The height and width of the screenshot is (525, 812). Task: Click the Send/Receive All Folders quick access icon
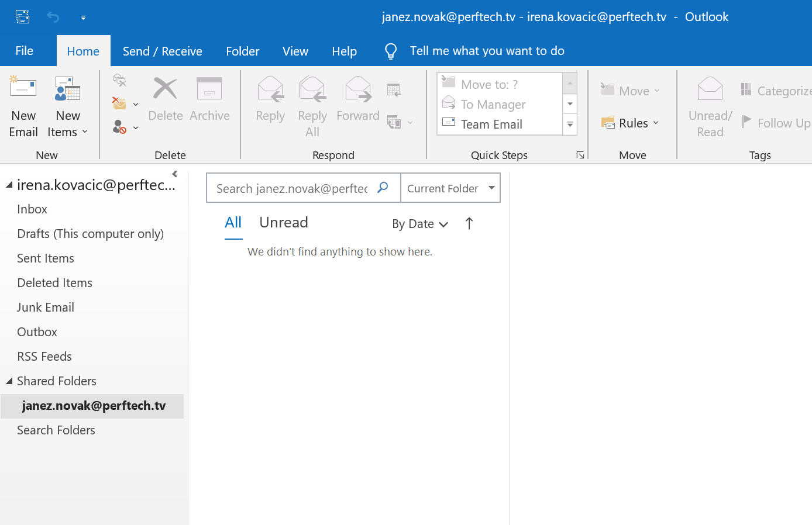[22, 17]
